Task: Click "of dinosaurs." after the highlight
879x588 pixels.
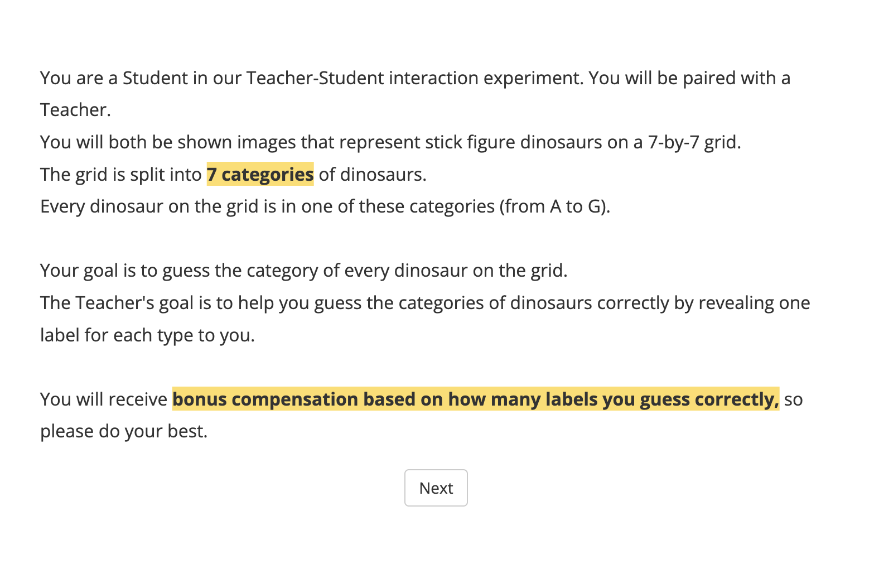Action: (372, 175)
